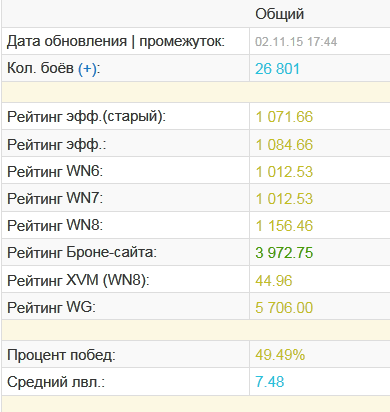Click the green value 3 972.75
The image size is (390, 412).
click(284, 253)
